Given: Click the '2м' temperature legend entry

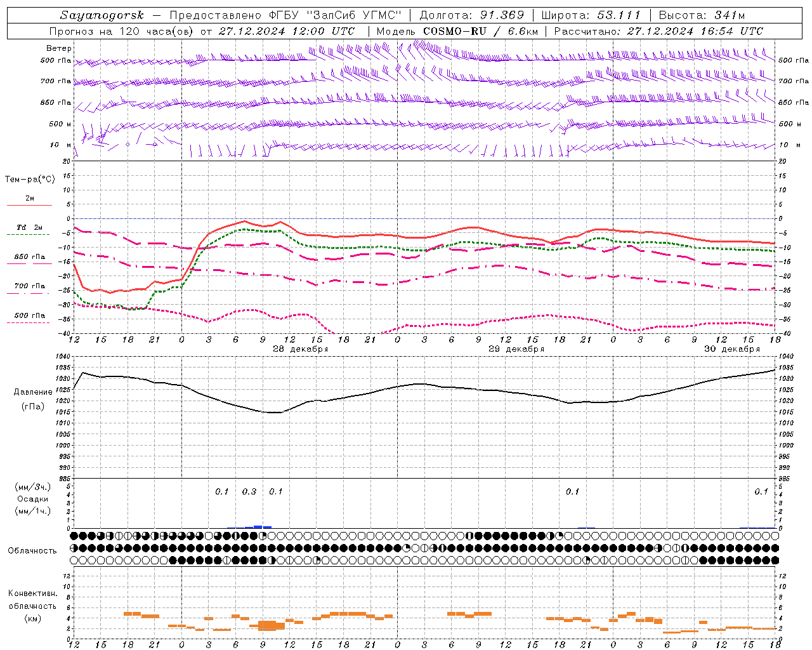Looking at the screenshot, I should point(30,199).
